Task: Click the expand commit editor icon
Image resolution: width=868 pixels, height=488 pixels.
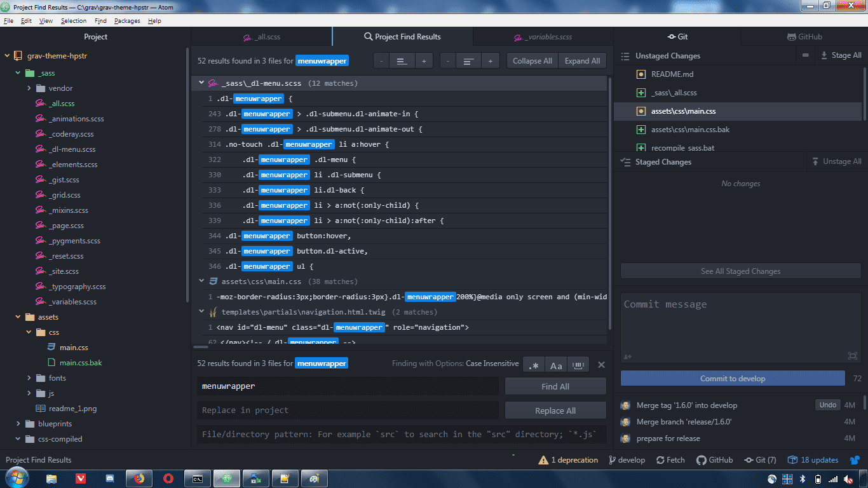Action: click(853, 357)
